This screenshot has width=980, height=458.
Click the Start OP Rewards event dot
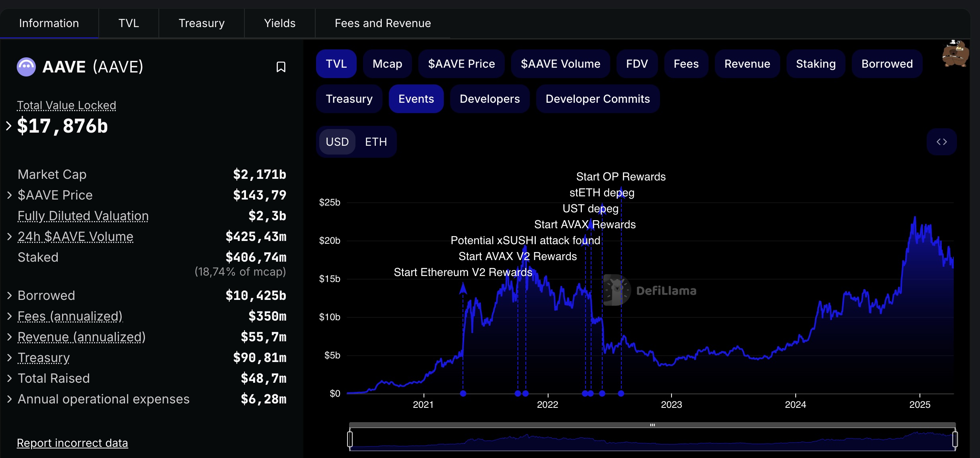click(621, 393)
